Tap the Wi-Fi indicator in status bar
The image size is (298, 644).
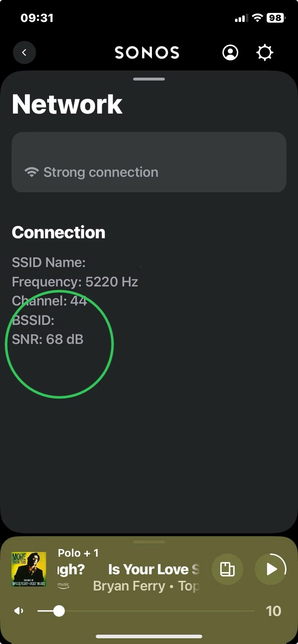[257, 18]
